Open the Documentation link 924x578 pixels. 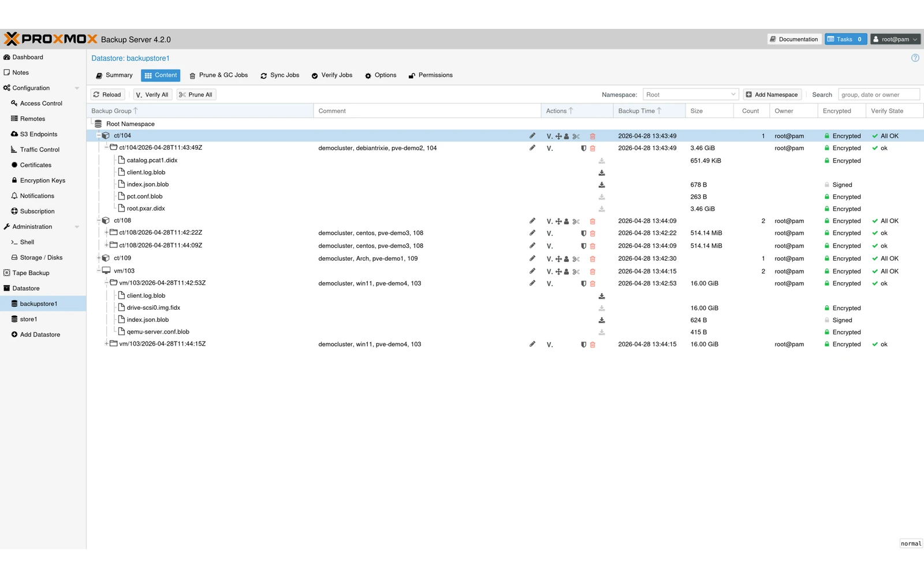[x=793, y=39]
